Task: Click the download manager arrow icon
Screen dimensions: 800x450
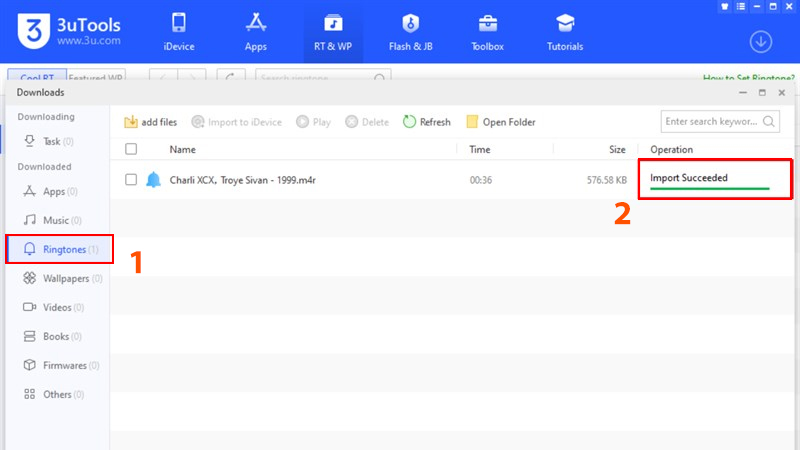Action: [760, 42]
